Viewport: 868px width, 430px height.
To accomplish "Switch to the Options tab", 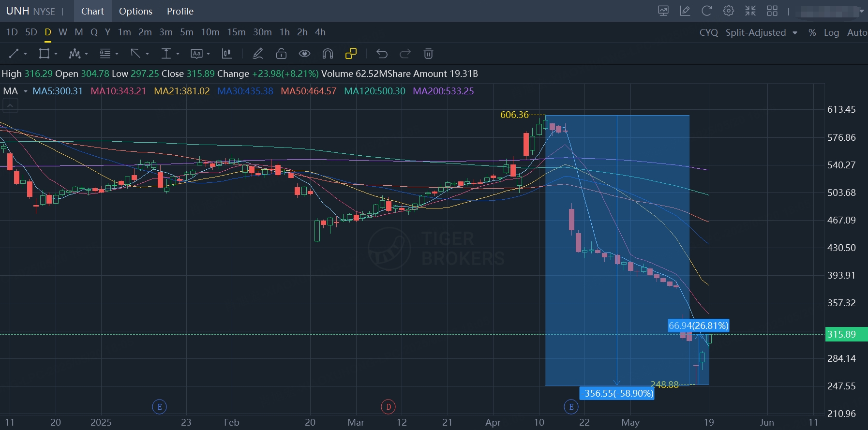I will point(135,11).
